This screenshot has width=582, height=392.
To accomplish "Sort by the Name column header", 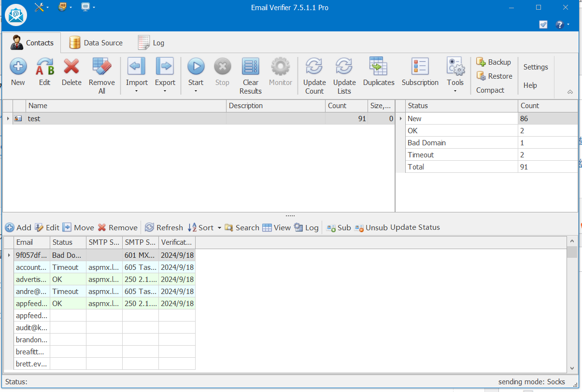I will point(126,106).
